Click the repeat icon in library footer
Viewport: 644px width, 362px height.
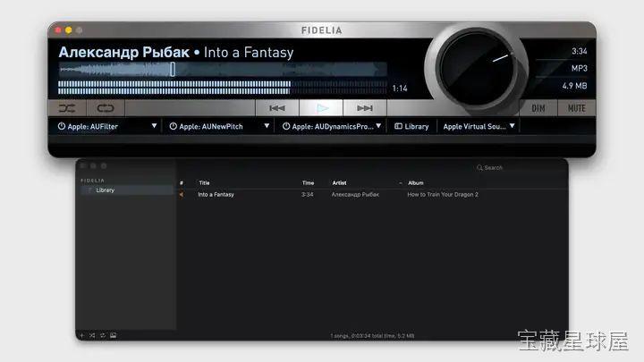click(103, 336)
